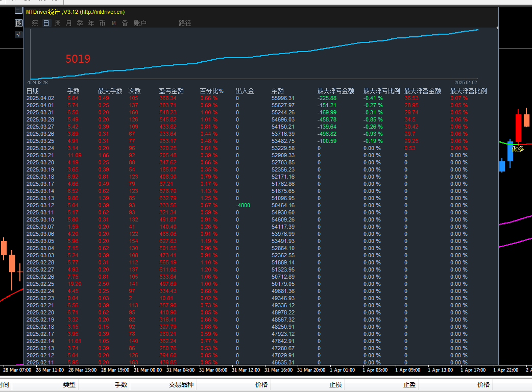Open the M tab
The height and width of the screenshot is (392, 532).
point(114,23)
